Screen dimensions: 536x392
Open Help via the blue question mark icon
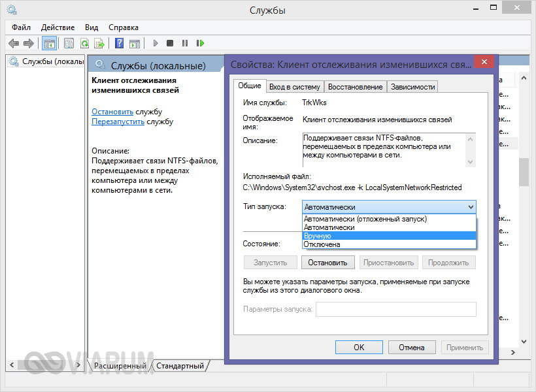point(119,43)
